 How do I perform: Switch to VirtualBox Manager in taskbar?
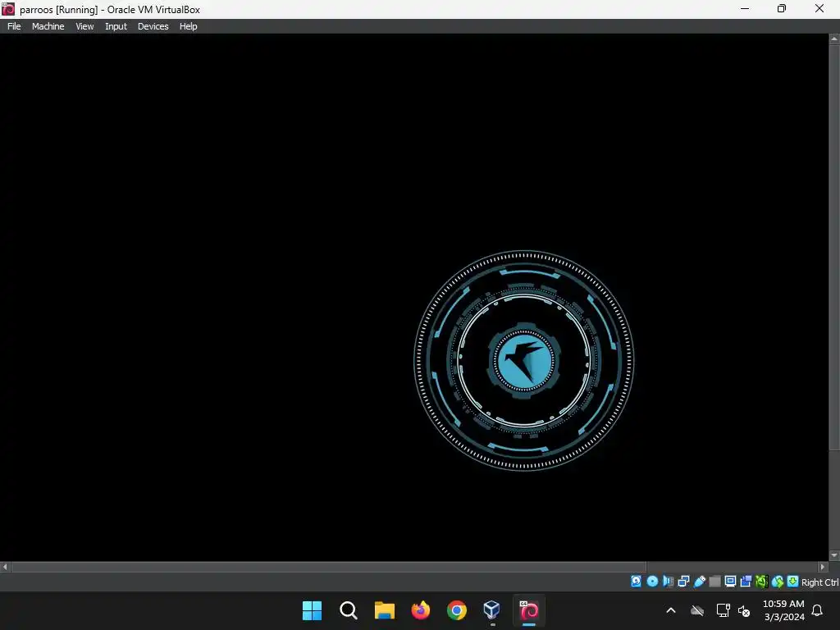492,610
